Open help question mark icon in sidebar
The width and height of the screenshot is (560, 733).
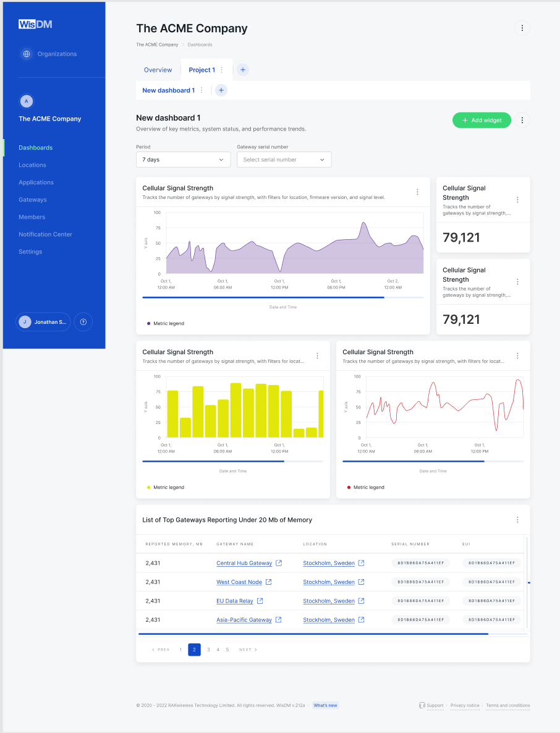pyautogui.click(x=83, y=321)
